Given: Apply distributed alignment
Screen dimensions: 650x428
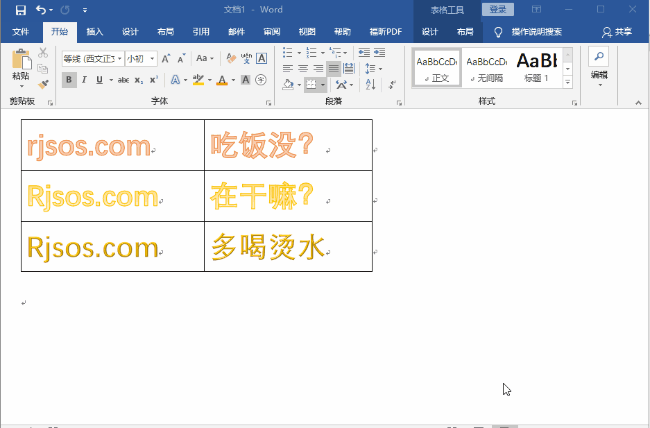Looking at the screenshot, I should pos(349,68).
